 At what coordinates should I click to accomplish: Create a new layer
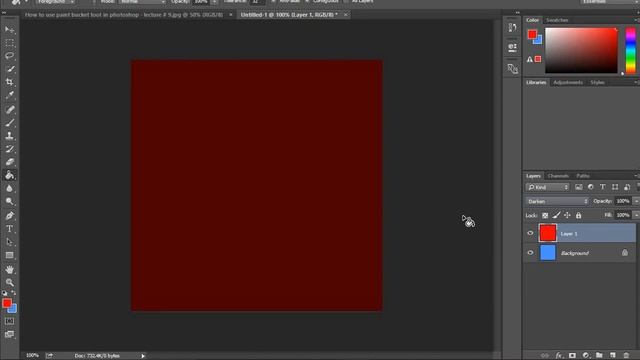(x=613, y=356)
